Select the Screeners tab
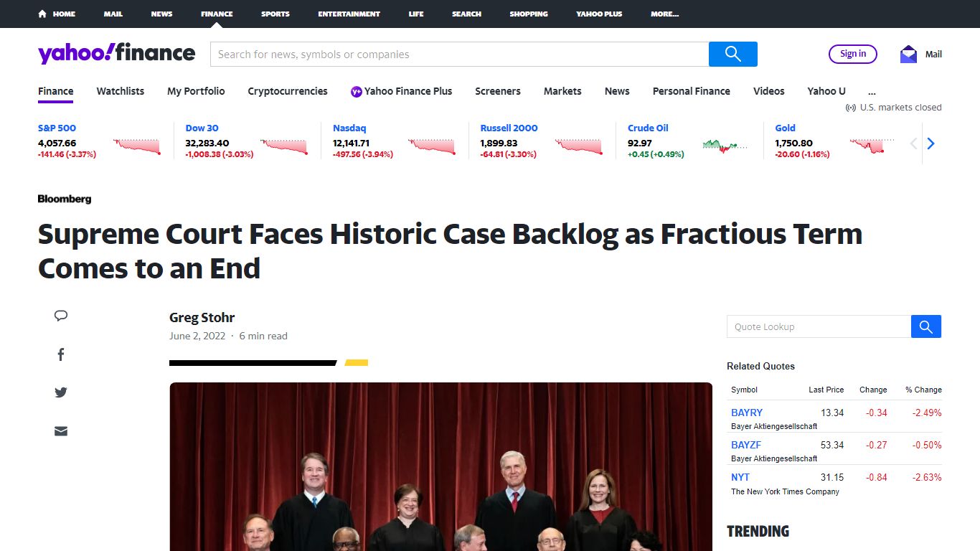This screenshot has height=551, width=980. (498, 91)
